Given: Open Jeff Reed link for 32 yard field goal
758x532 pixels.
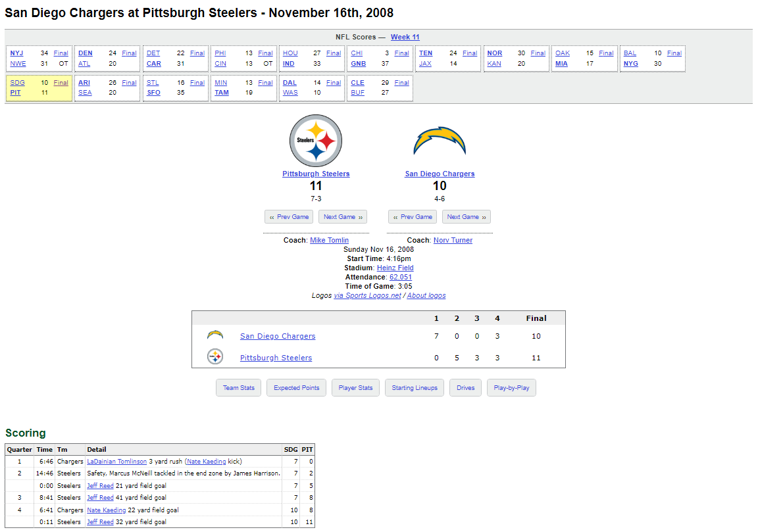Looking at the screenshot, I should click(100, 522).
